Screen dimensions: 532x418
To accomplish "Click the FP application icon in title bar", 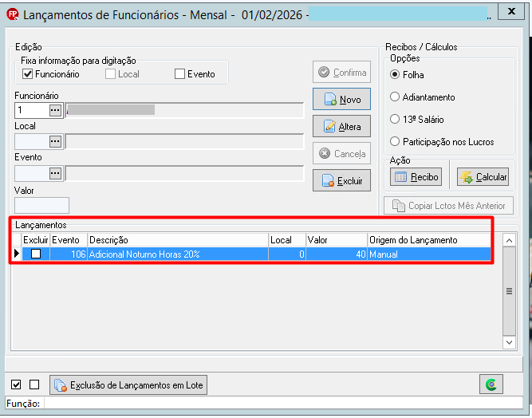I will coord(13,14).
